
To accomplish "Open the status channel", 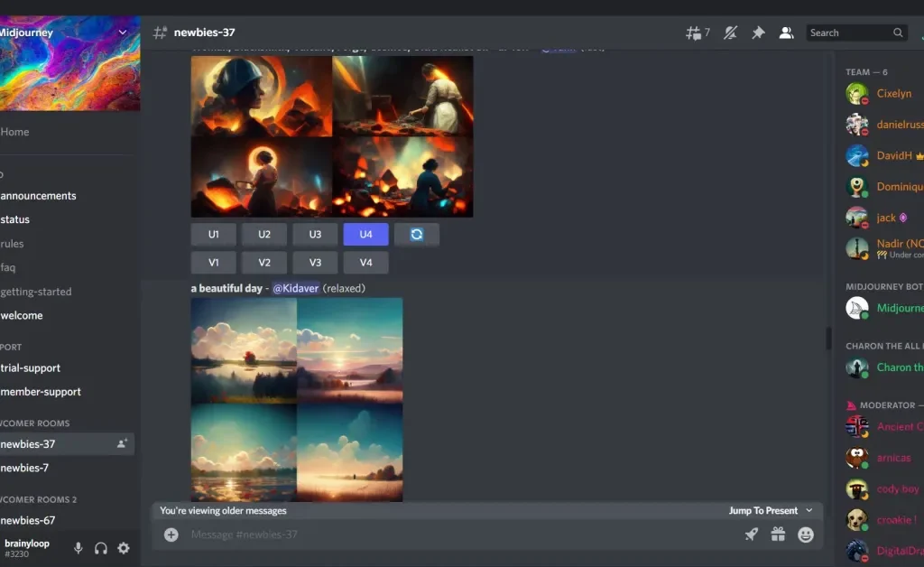I will (14, 219).
